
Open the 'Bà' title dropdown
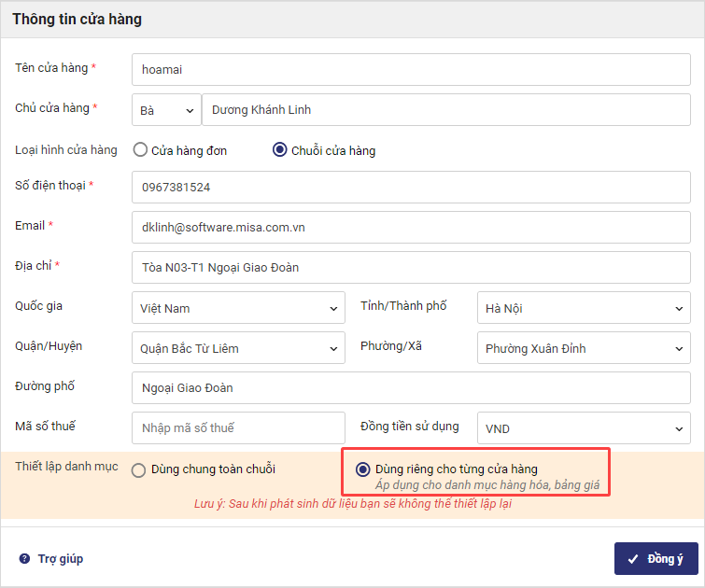point(166,110)
